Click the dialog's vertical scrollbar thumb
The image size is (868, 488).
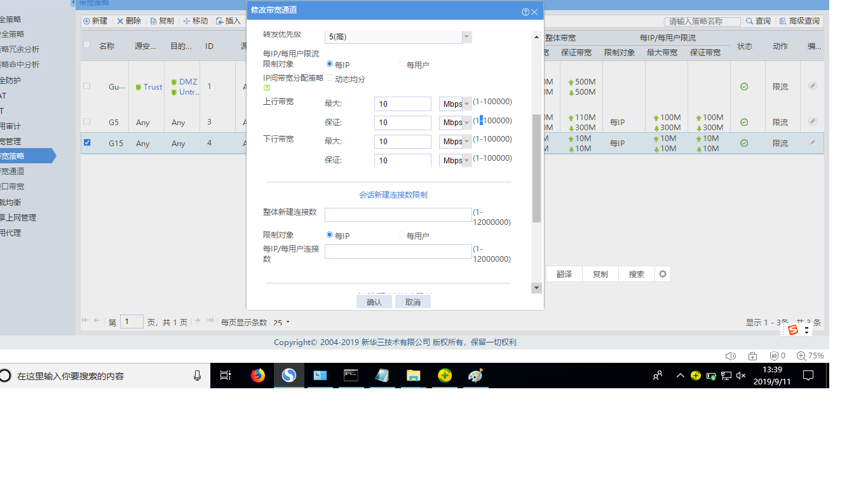click(536, 168)
